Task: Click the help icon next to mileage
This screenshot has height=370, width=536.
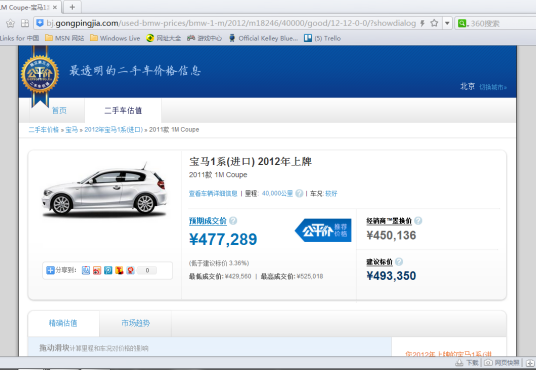Action: pos(299,194)
